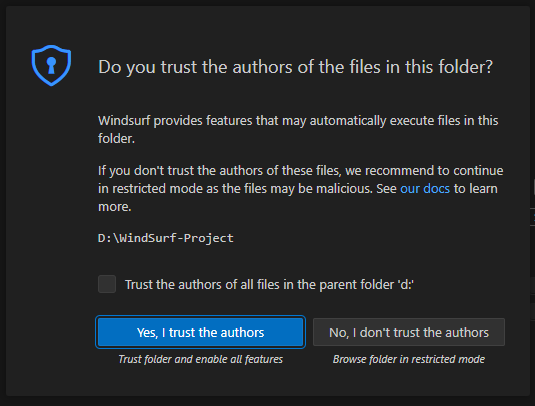
Task: Click 'Trust folder and enable all features' caption
Action: click(201, 359)
